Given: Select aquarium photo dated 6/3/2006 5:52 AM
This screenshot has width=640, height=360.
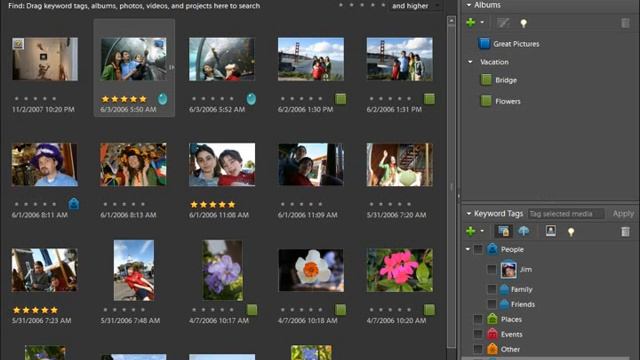Looking at the screenshot, I should tap(222, 59).
